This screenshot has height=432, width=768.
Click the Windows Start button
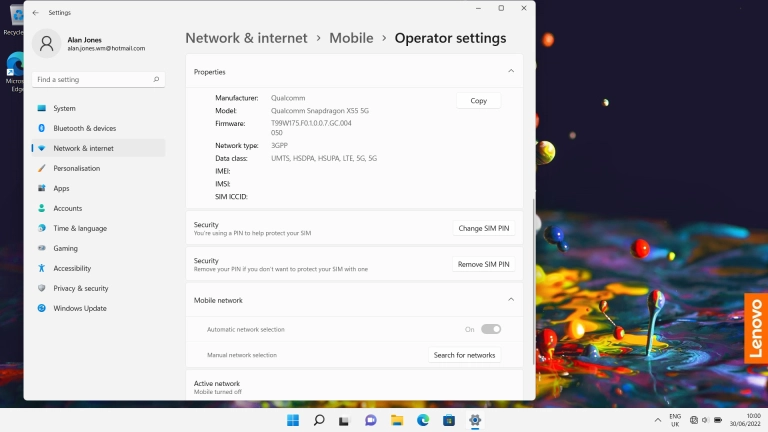(293, 420)
